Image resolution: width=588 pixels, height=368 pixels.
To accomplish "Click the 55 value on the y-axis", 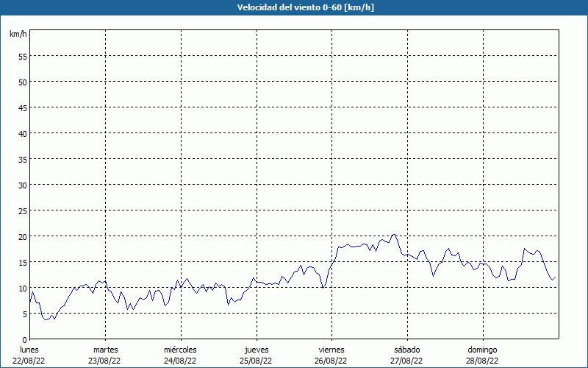I will (23, 57).
